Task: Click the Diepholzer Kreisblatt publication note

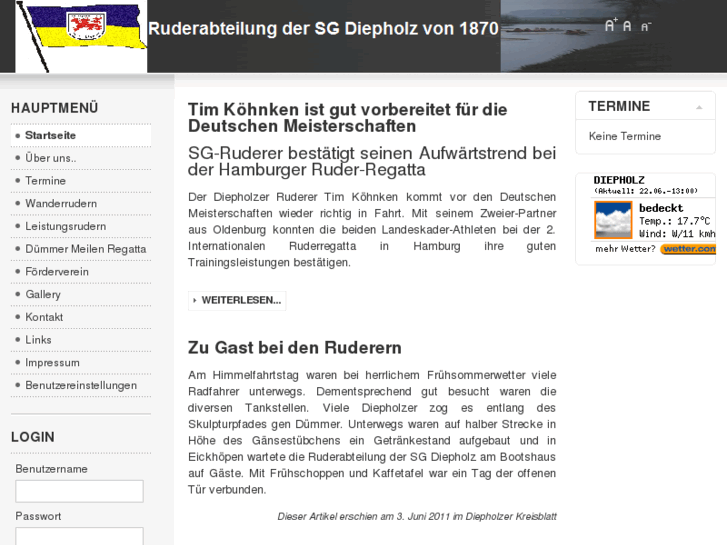Action: click(x=417, y=517)
